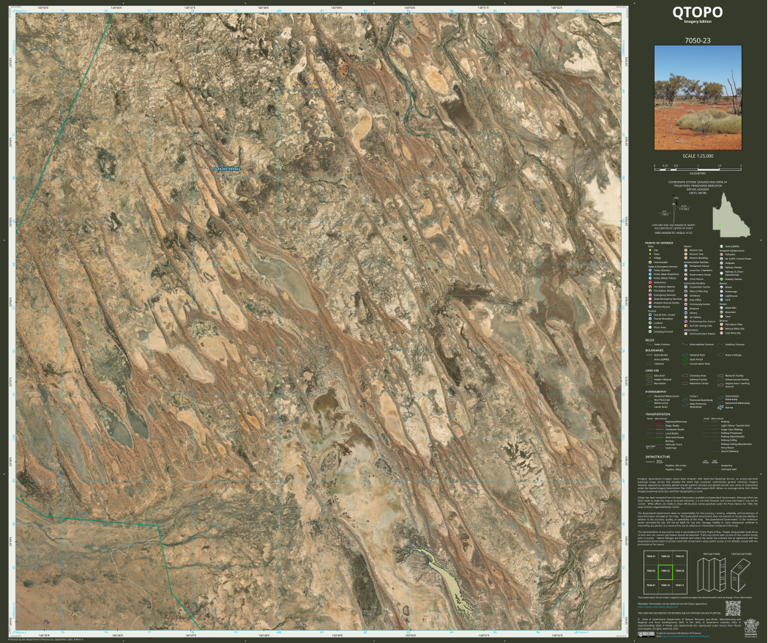This screenshot has width=768, height=643.
Task: Click the horizontal folds diagram
Action: click(740, 575)
